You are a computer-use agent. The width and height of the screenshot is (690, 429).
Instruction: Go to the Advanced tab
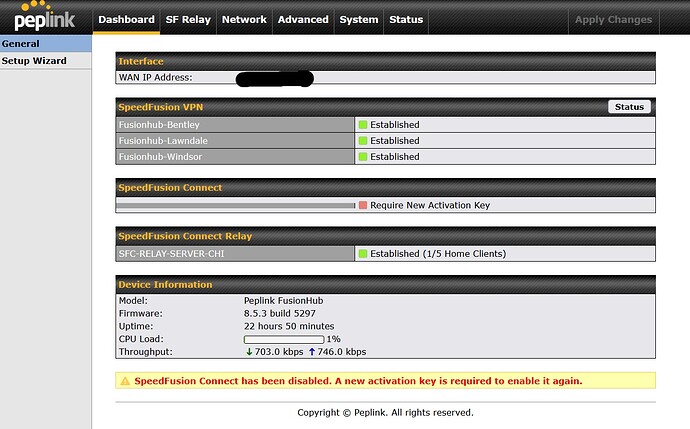pyautogui.click(x=303, y=19)
